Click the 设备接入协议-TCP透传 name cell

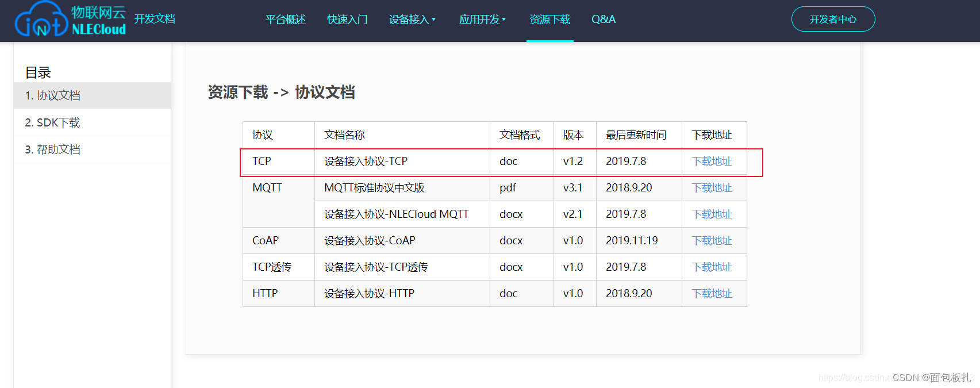402,267
